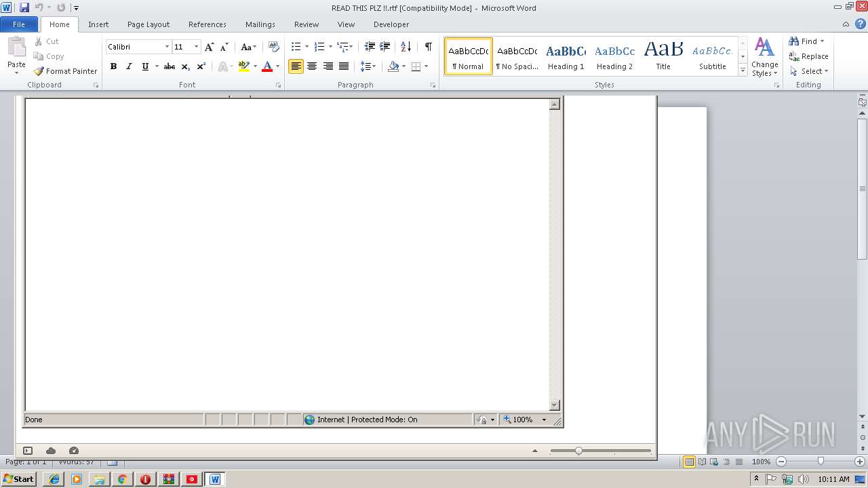Open Internet Explorer from taskbar
The height and width of the screenshot is (488, 868).
tap(54, 479)
